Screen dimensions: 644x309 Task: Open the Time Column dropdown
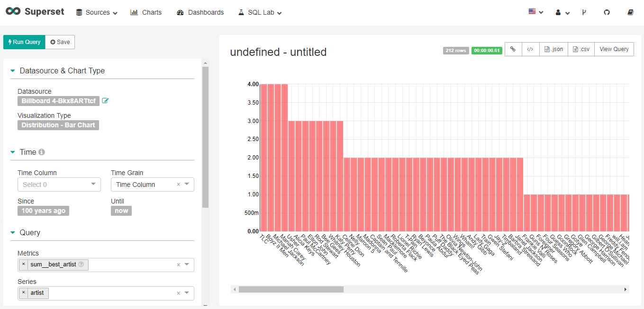59,185
